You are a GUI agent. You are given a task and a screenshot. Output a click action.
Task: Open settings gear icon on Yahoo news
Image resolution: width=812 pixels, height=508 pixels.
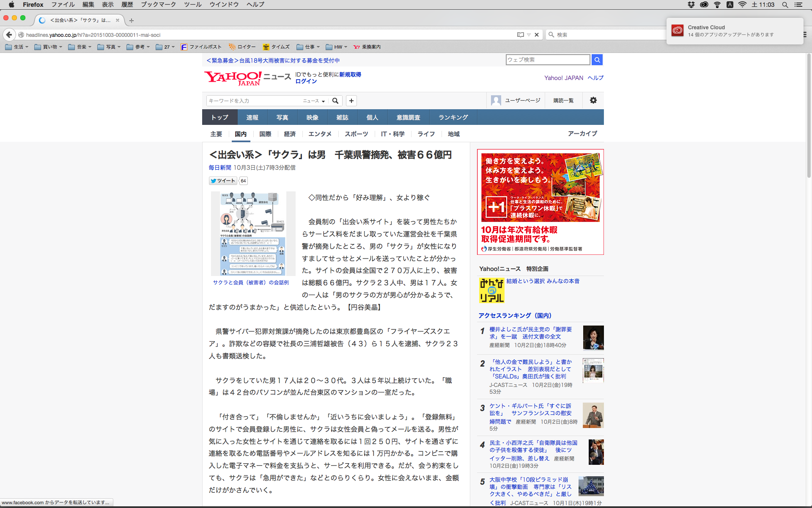coord(593,100)
